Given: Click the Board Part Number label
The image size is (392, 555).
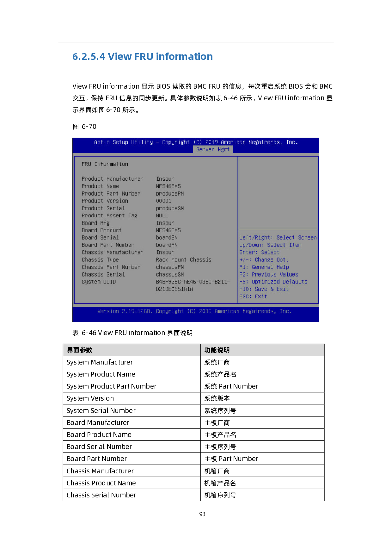Looking at the screenshot, I should coord(108,245).
